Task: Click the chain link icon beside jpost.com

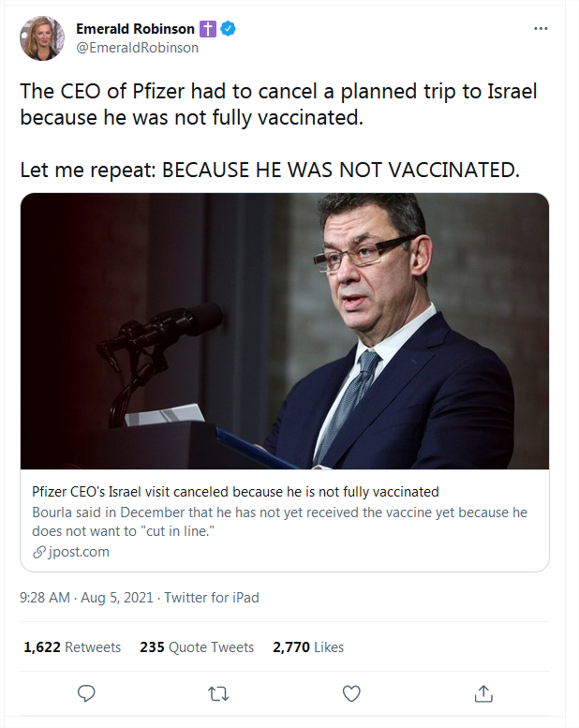Action: [x=39, y=552]
